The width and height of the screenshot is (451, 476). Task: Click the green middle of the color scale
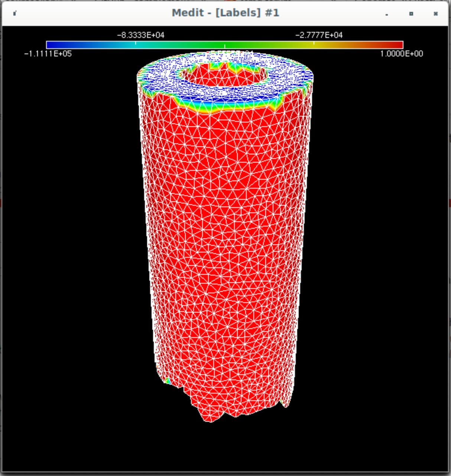coord(225,45)
